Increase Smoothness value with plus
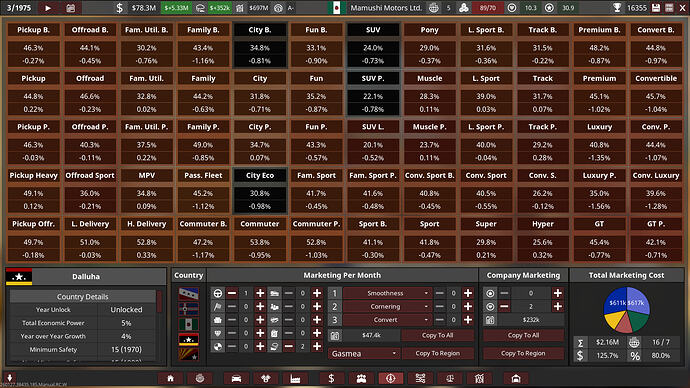This screenshot has height=388, width=690. coord(468,293)
